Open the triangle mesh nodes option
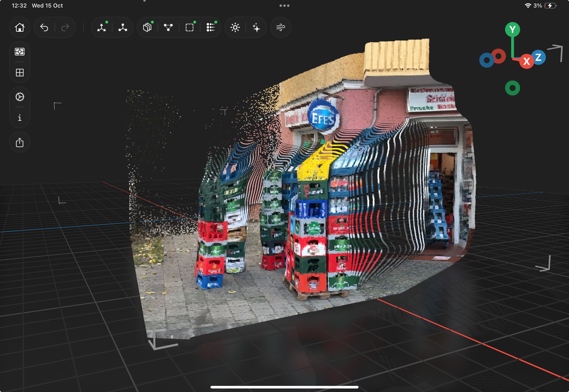569x392 pixels. tap(168, 27)
